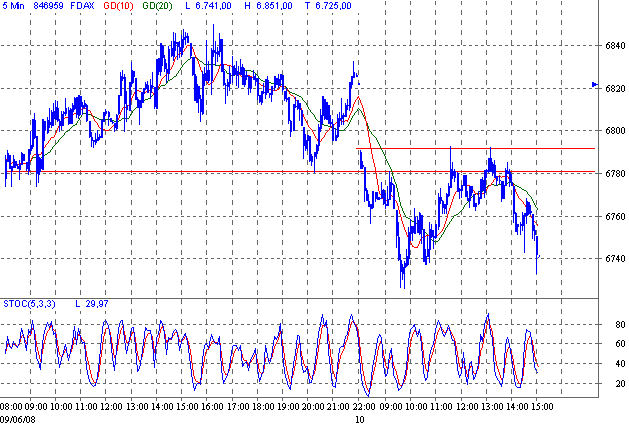Select the '846959' security number text

pos(48,6)
